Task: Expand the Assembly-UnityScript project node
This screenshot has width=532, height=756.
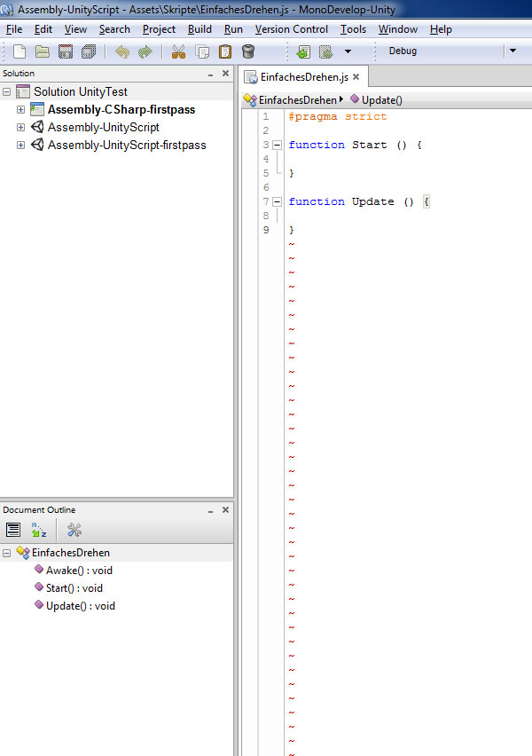Action: pos(20,127)
